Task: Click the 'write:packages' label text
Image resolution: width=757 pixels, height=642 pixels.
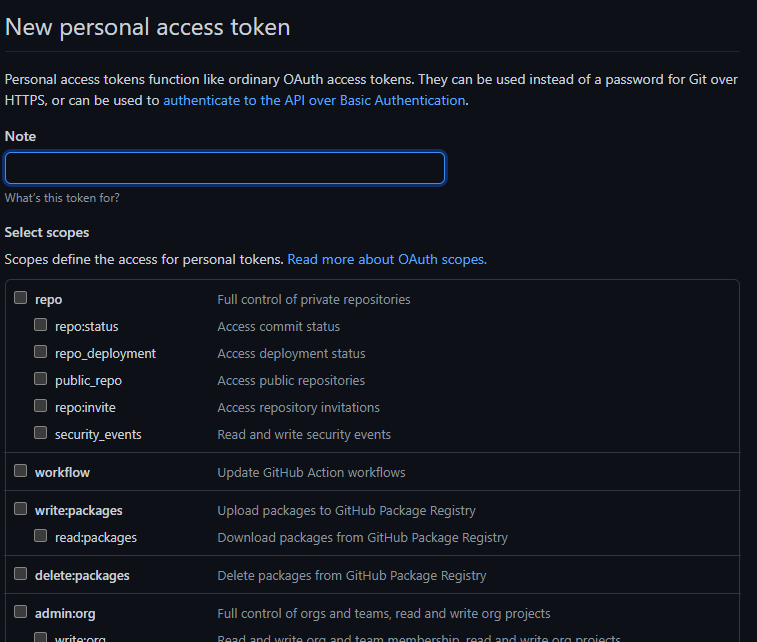Action: [x=79, y=511]
